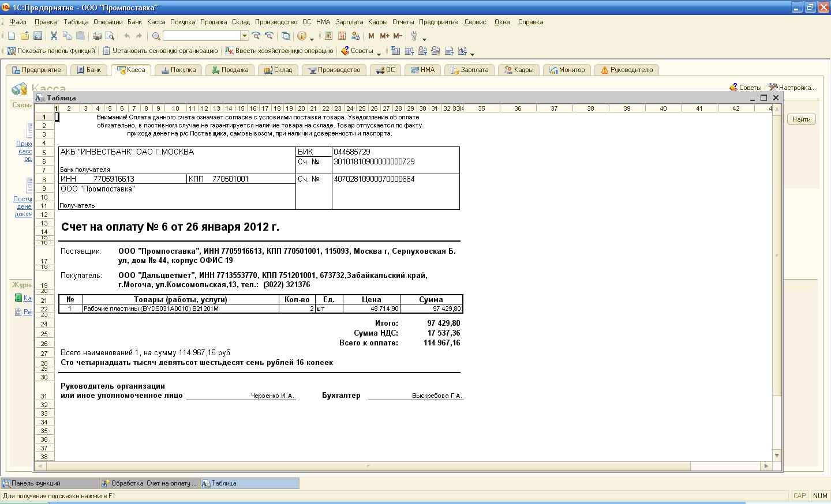Click the Cut scissors icon

click(54, 36)
